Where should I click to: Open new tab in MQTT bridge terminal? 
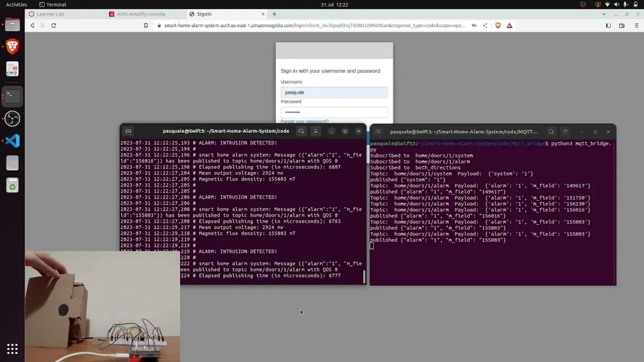point(378,132)
